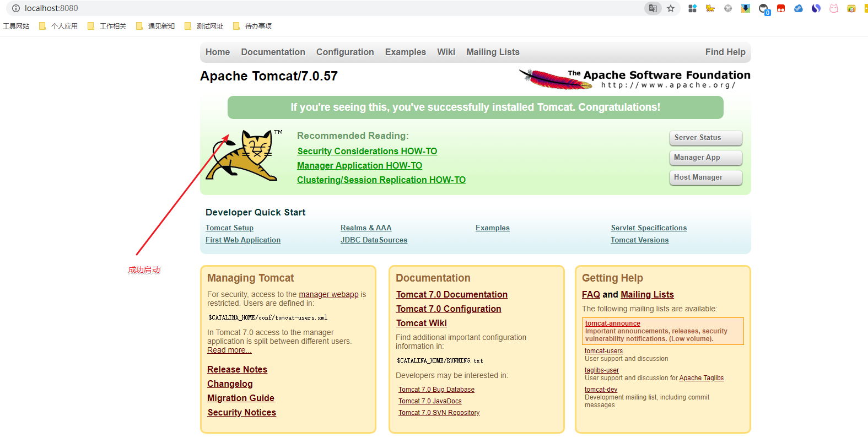The image size is (868, 448).
Task: Open the red two-eyed extension icon
Action: tap(781, 8)
